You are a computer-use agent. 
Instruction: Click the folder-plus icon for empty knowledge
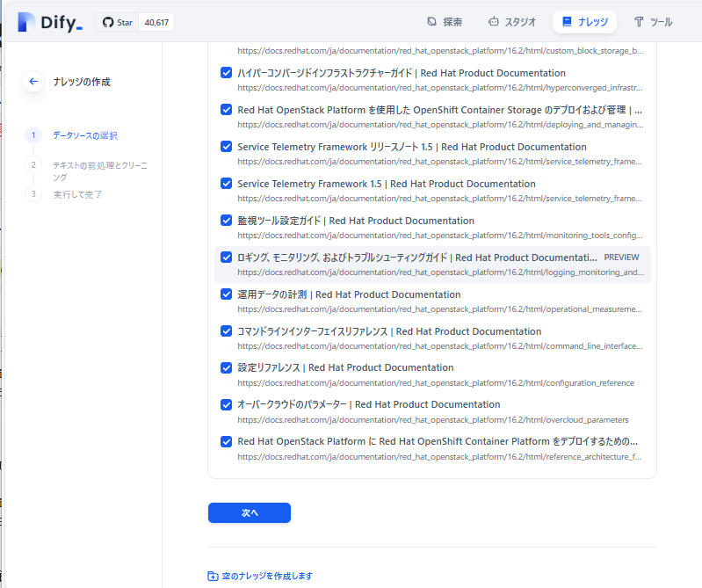[x=213, y=576]
